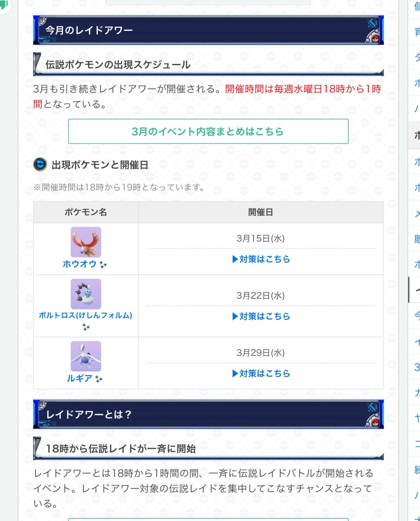Viewport: 420px width, 521px height.
Task: Click the shiny sparkle icon beside ホウオウ
Action: 103,264
